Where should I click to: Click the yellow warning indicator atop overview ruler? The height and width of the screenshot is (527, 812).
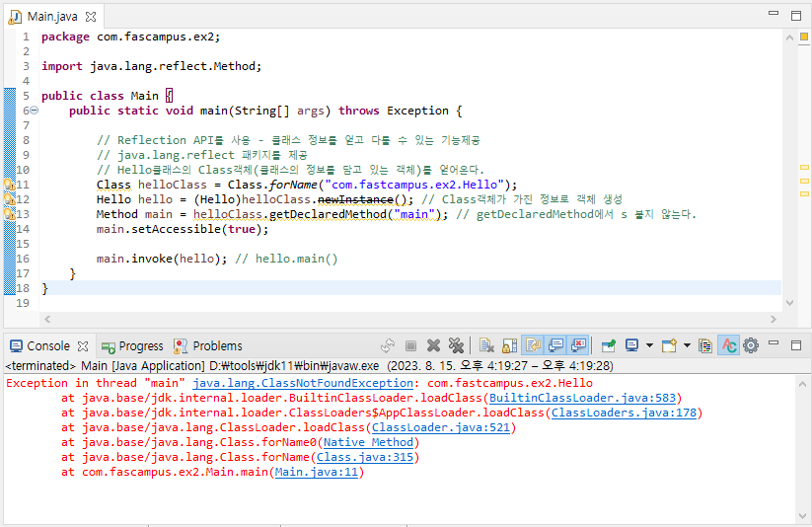tap(804, 37)
